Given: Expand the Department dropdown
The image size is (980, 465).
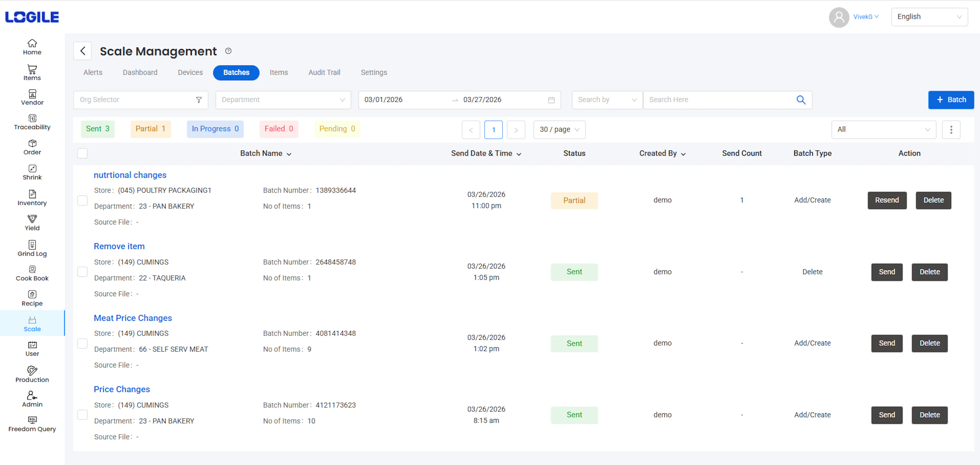Looking at the screenshot, I should coord(283,100).
